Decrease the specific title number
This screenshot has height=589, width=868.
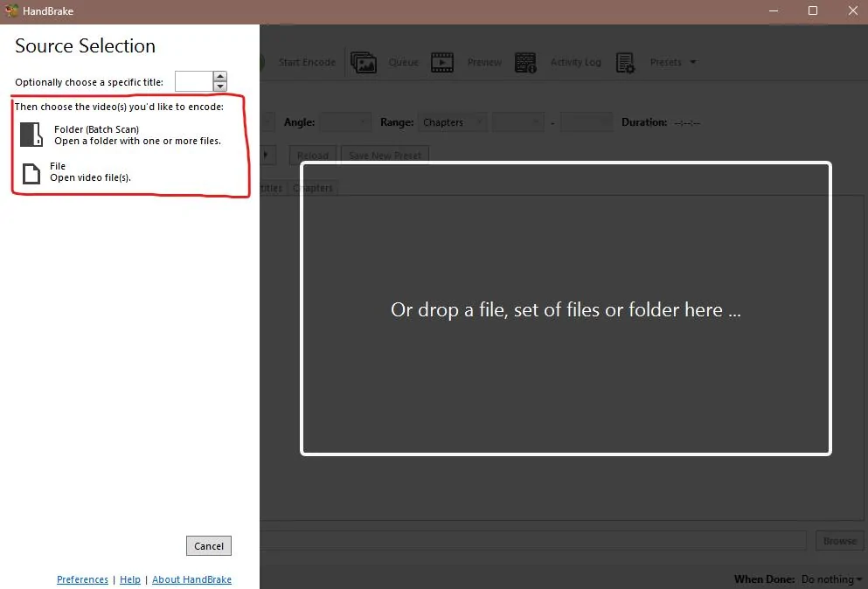[220, 87]
